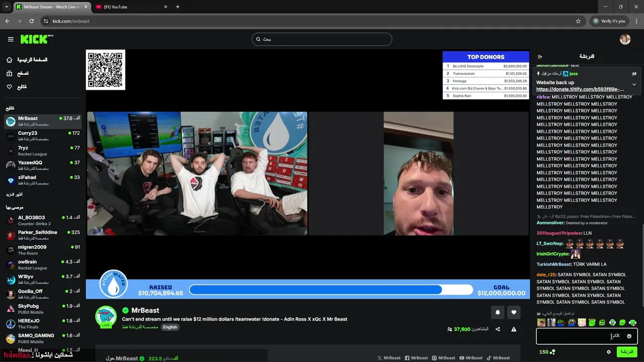Open owBrain Rocket League channel

tap(43, 264)
